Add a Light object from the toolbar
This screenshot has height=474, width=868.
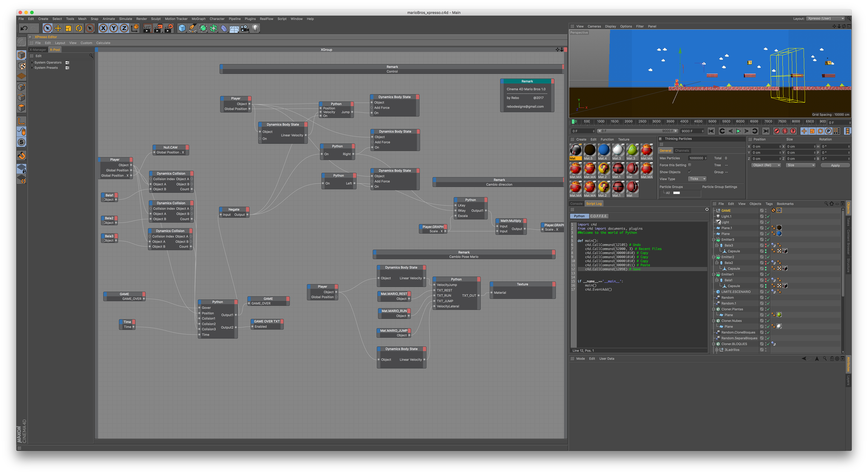(255, 28)
